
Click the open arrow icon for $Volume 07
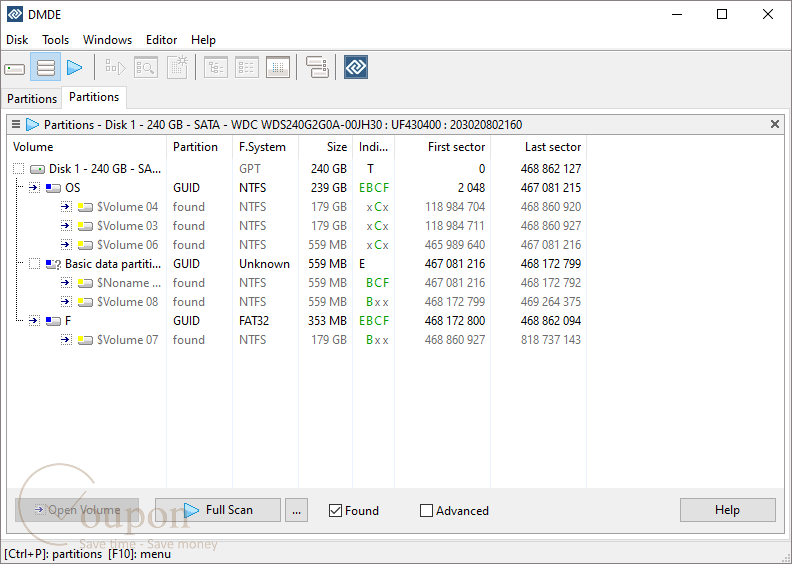[66, 340]
